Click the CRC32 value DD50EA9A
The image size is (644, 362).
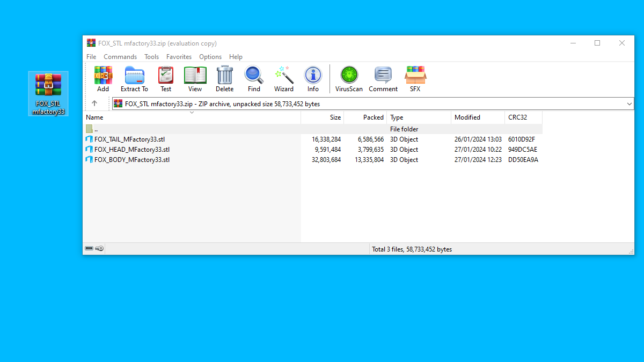click(523, 160)
